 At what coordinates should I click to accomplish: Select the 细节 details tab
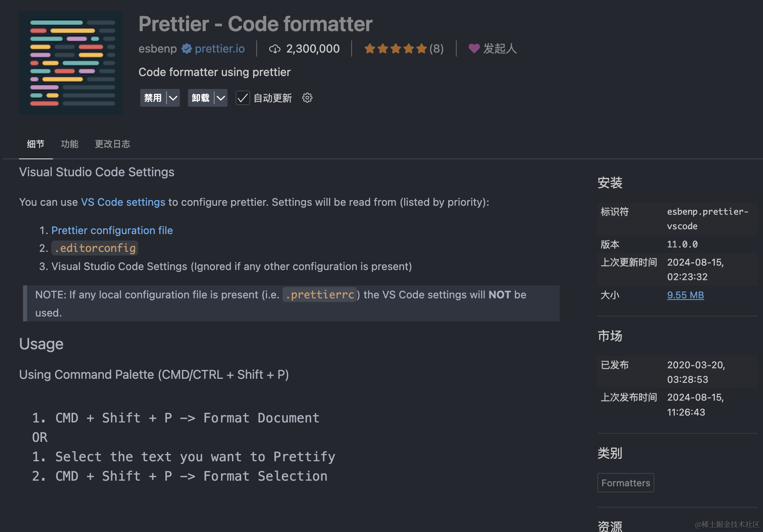36,144
